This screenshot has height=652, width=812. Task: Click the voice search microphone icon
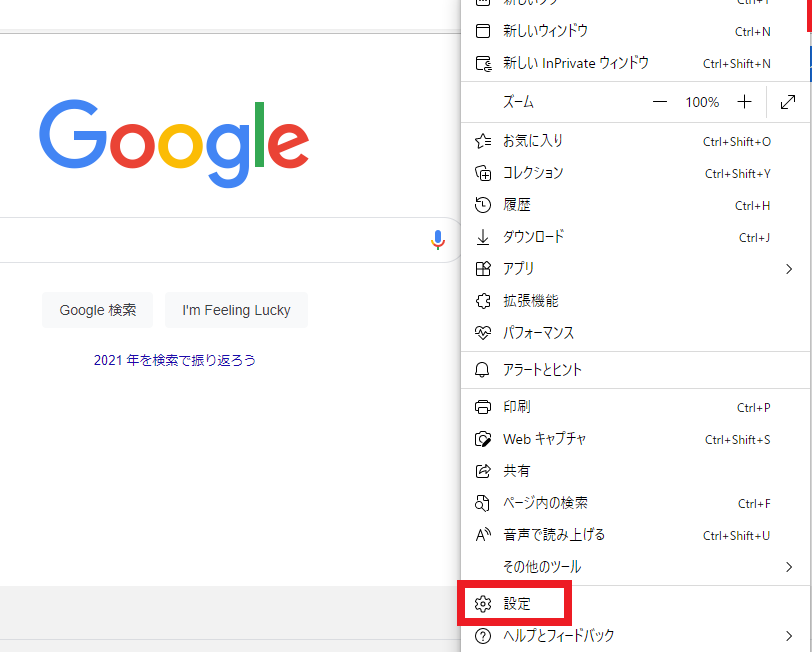click(x=438, y=240)
